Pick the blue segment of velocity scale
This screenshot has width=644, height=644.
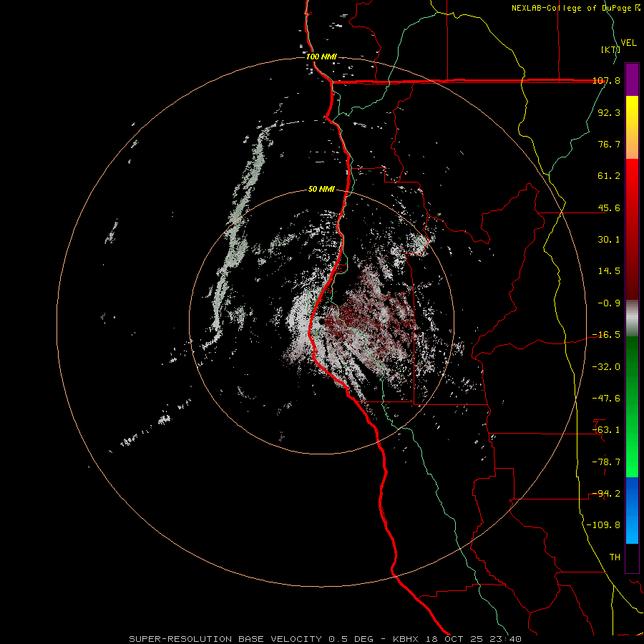[632, 510]
